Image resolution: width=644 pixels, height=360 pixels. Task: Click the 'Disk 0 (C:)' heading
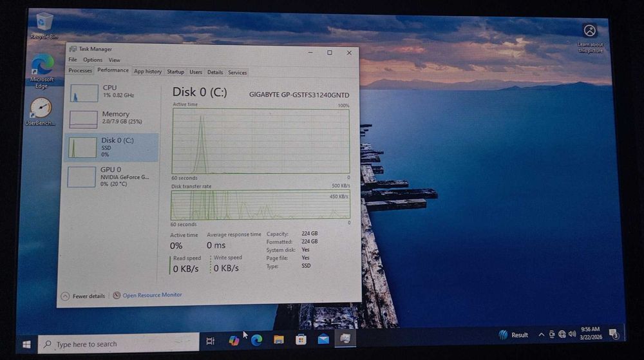[x=200, y=92]
